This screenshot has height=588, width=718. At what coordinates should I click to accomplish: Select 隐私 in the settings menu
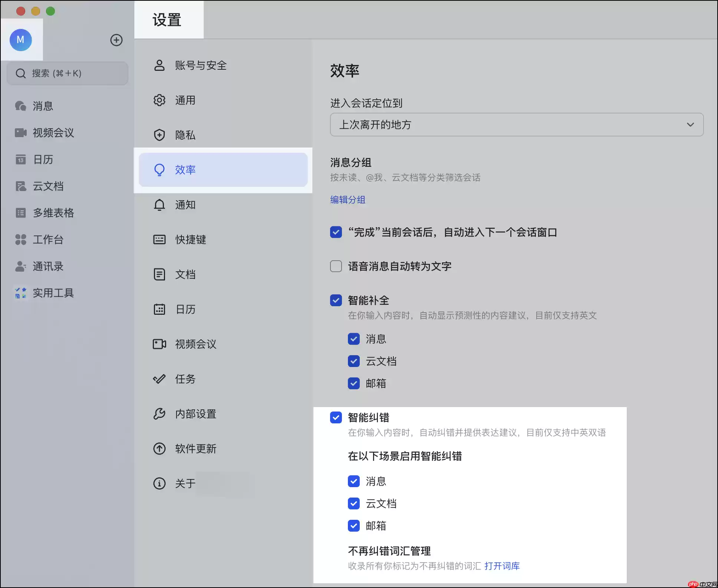point(185,135)
